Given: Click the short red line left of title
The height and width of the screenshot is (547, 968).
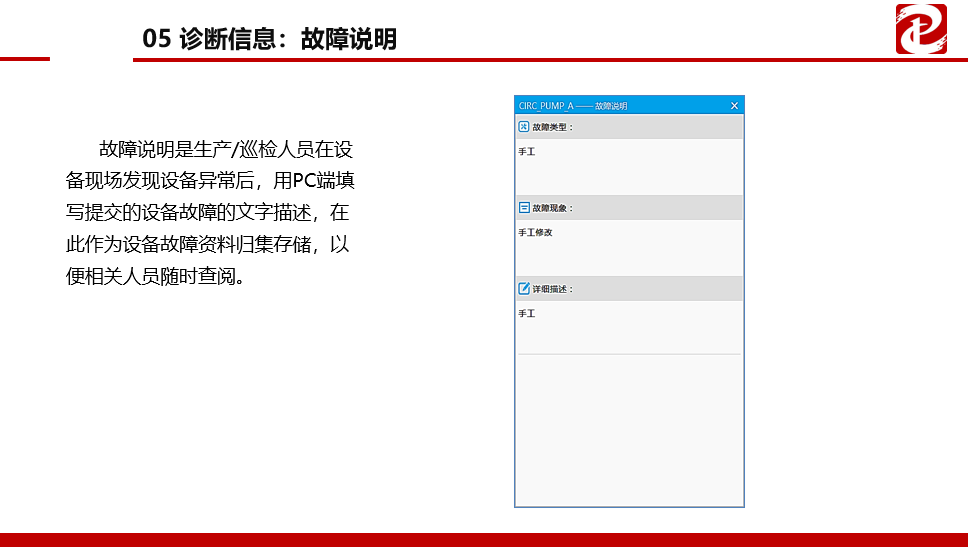Looking at the screenshot, I should [x=24, y=59].
